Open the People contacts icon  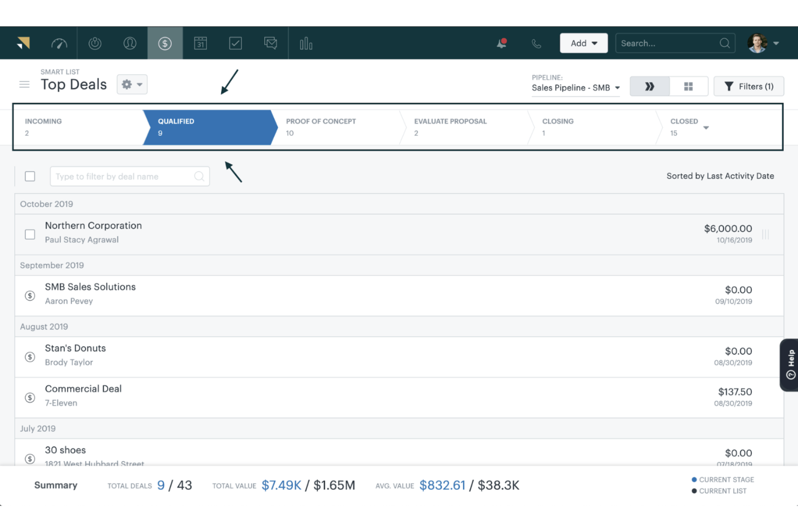click(129, 43)
